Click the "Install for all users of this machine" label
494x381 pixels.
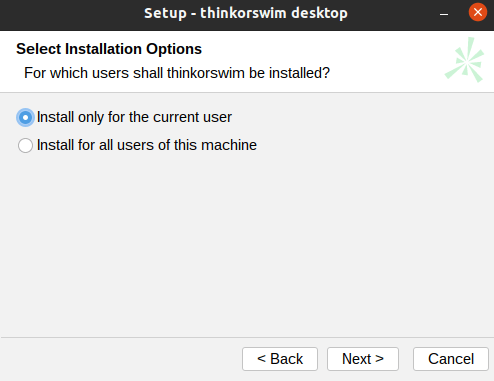(147, 145)
